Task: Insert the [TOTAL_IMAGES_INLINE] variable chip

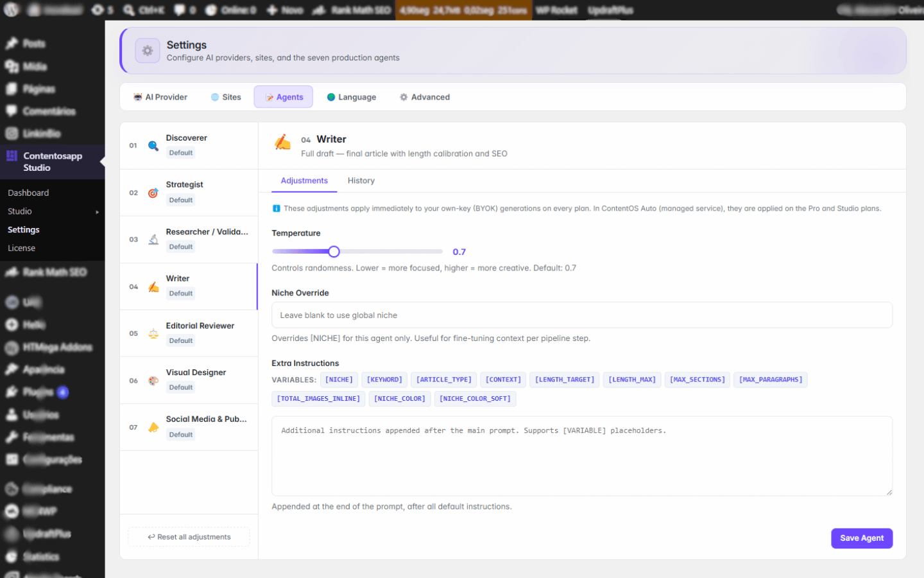Action: tap(318, 399)
